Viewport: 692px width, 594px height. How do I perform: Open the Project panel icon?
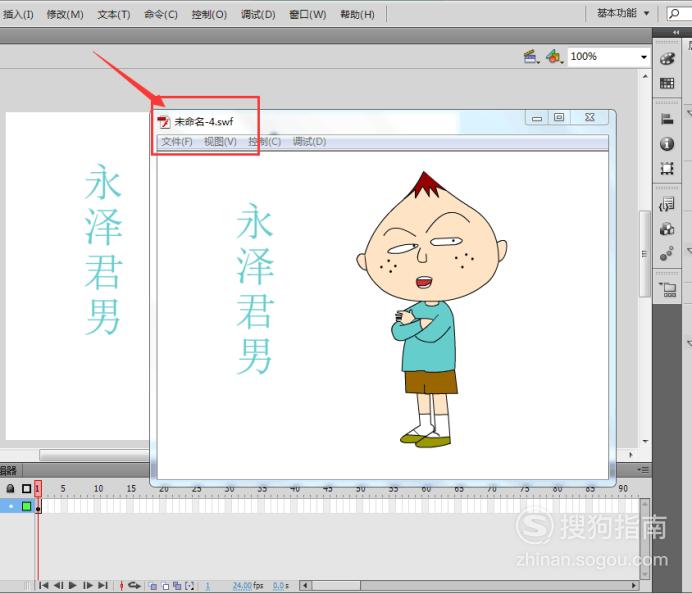click(668, 289)
